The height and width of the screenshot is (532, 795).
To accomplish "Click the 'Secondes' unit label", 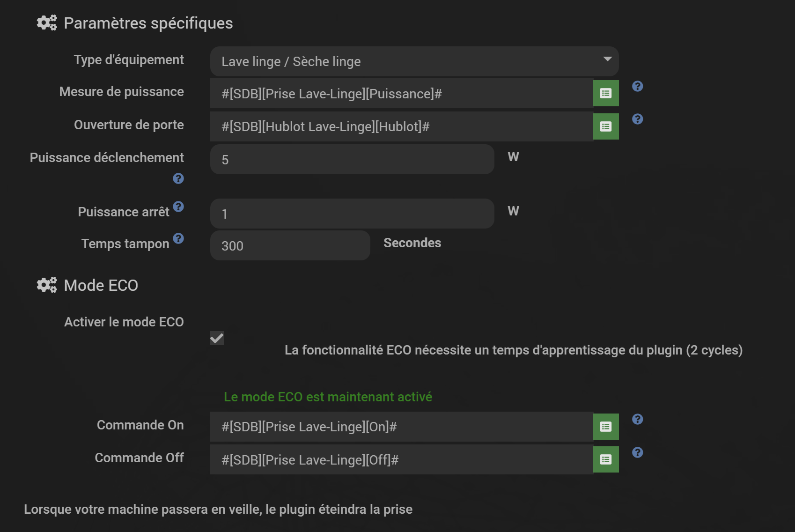I will click(x=412, y=243).
